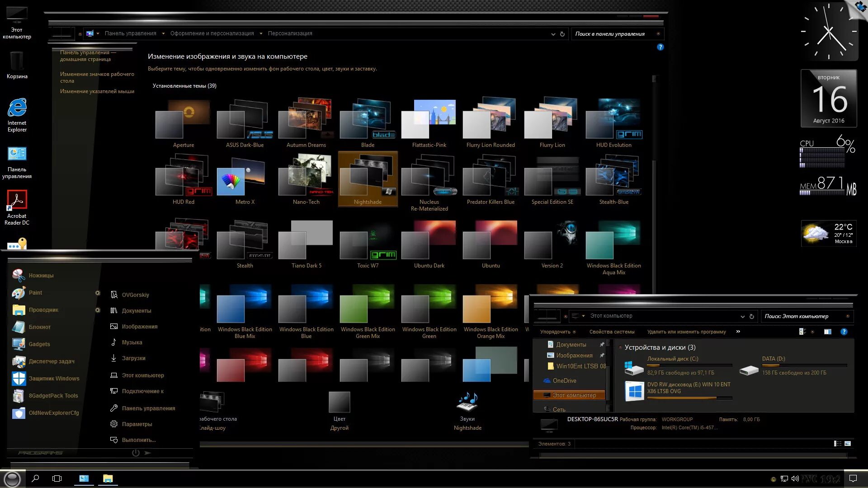Open 'Change mouse pointers' link
Screen dimensions: 868x488
(97, 91)
